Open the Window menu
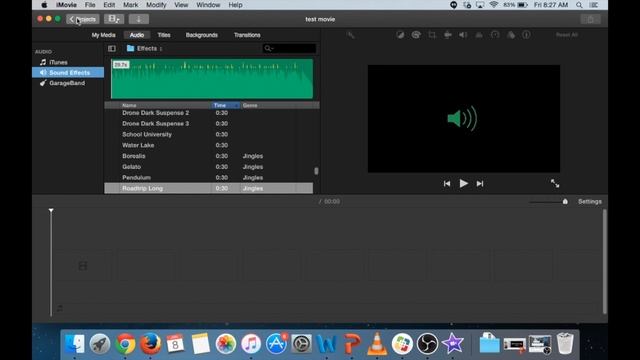Viewport: 640px width, 360px height. pyautogui.click(x=208, y=5)
